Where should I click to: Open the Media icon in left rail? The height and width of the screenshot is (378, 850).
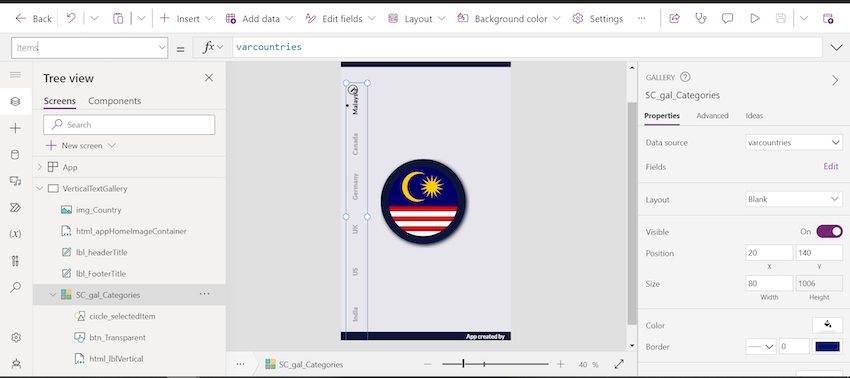(x=15, y=181)
